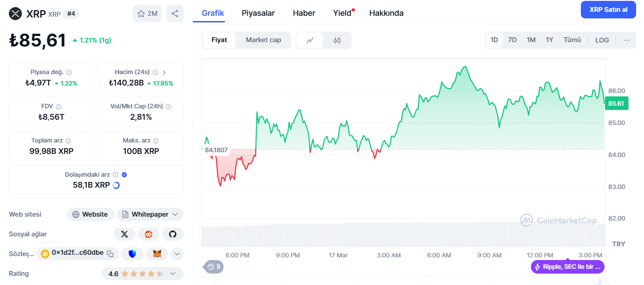Click the ₺85,61 current price

coord(38,40)
